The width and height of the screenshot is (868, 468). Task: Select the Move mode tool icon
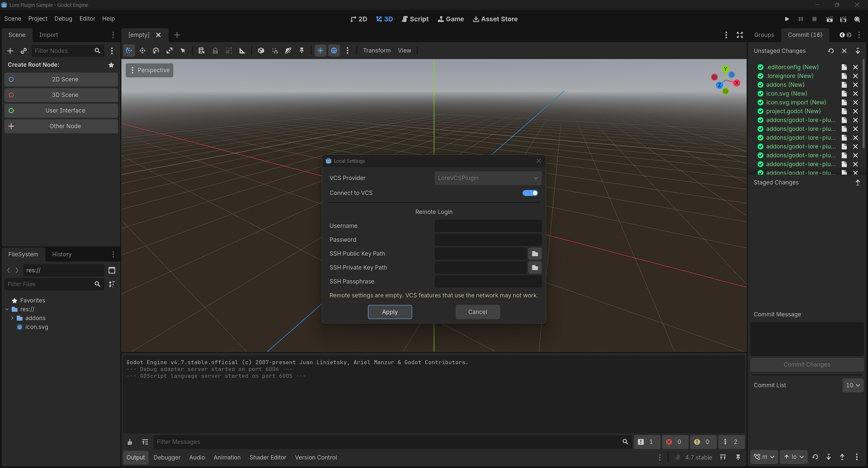142,51
